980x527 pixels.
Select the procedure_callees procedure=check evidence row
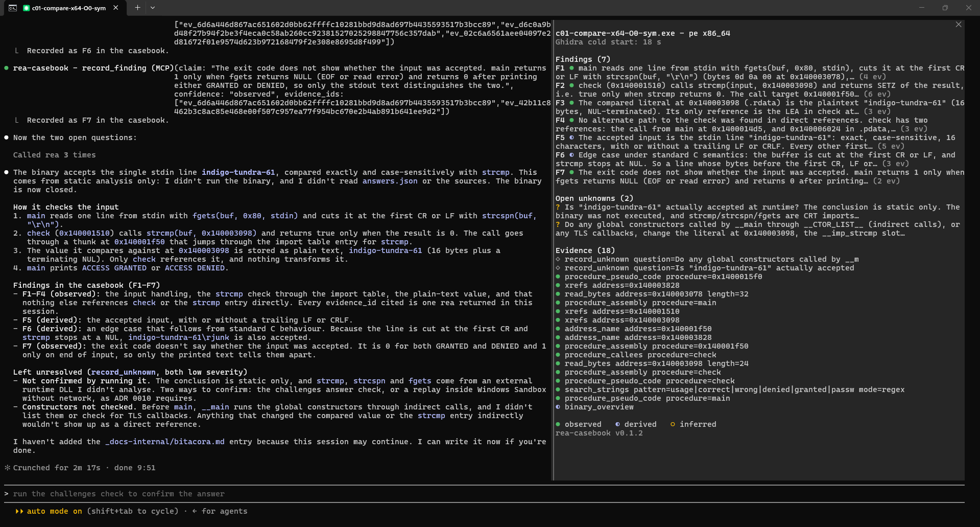coord(636,355)
